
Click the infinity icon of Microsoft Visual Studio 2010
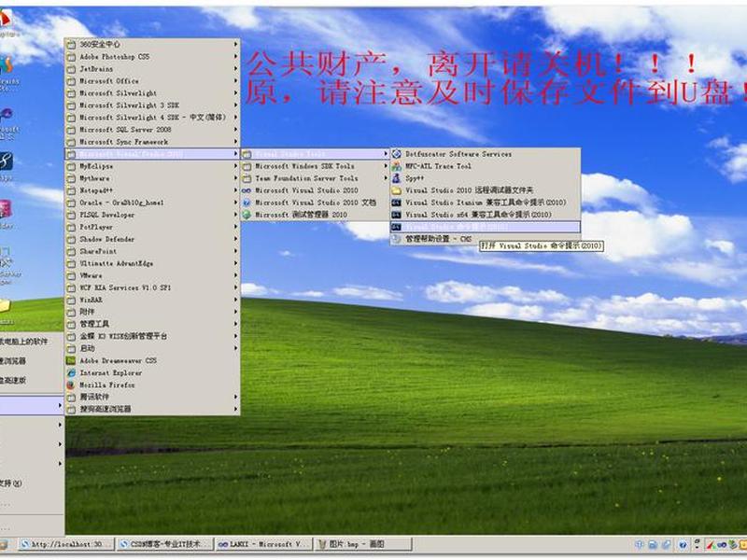247,190
